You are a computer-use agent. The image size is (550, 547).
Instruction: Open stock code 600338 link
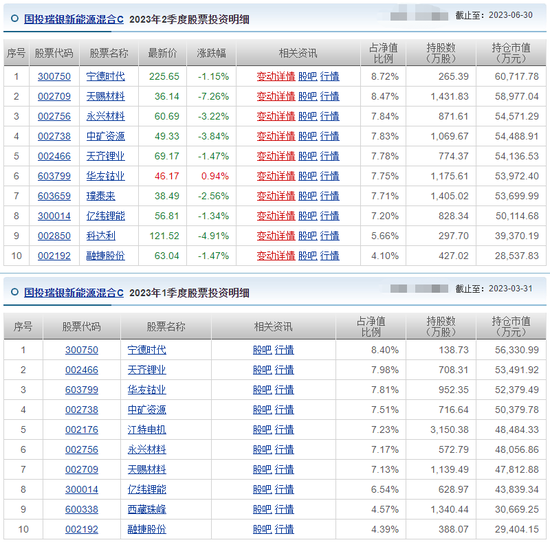pyautogui.click(x=82, y=509)
